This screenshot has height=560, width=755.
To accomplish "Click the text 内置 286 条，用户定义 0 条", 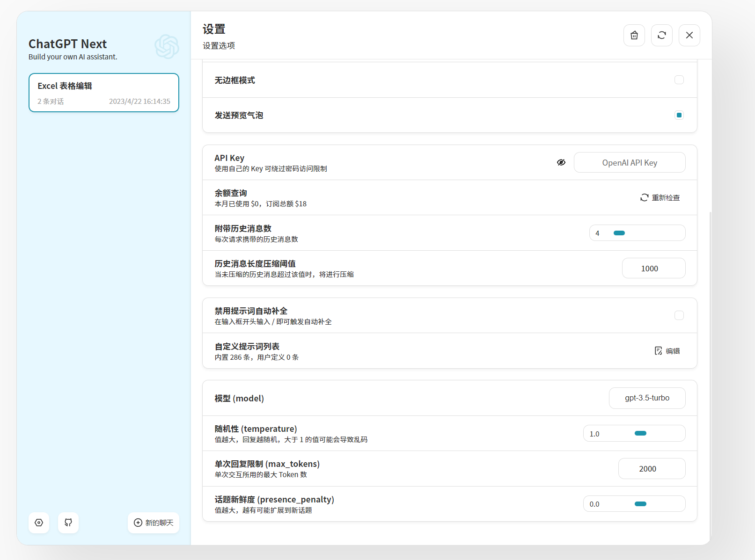I will (257, 357).
